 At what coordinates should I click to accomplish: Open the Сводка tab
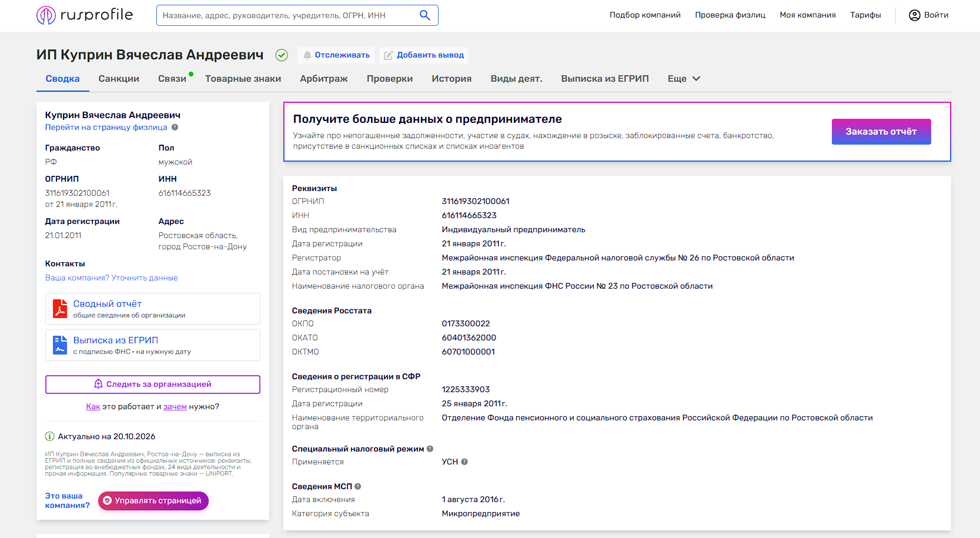pos(63,79)
